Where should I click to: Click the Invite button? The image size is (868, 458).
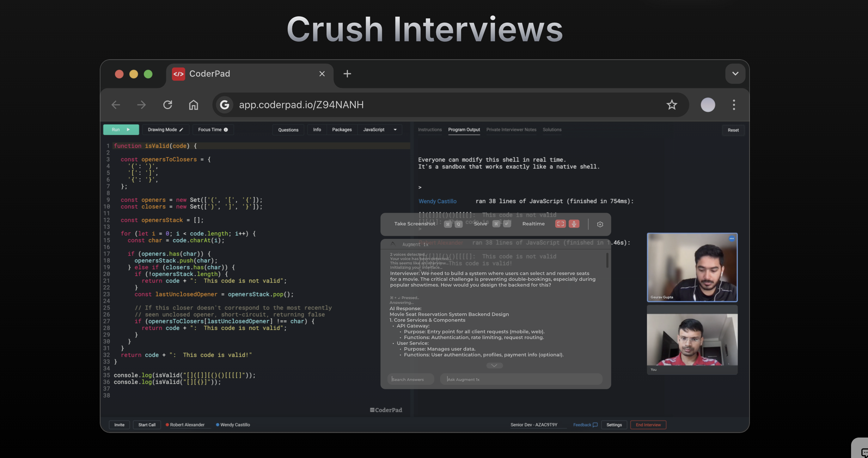[119, 425]
